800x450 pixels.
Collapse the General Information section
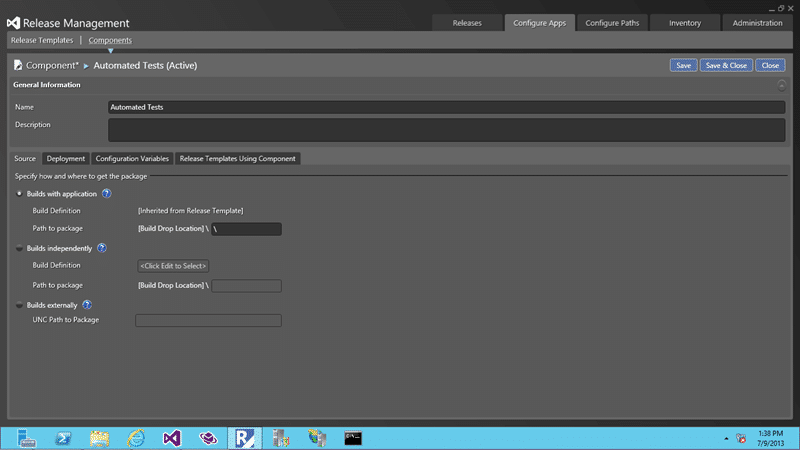pos(782,85)
